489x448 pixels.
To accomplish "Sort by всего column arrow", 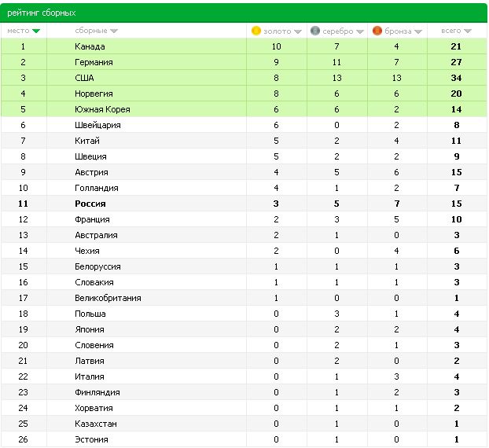I will [468, 31].
